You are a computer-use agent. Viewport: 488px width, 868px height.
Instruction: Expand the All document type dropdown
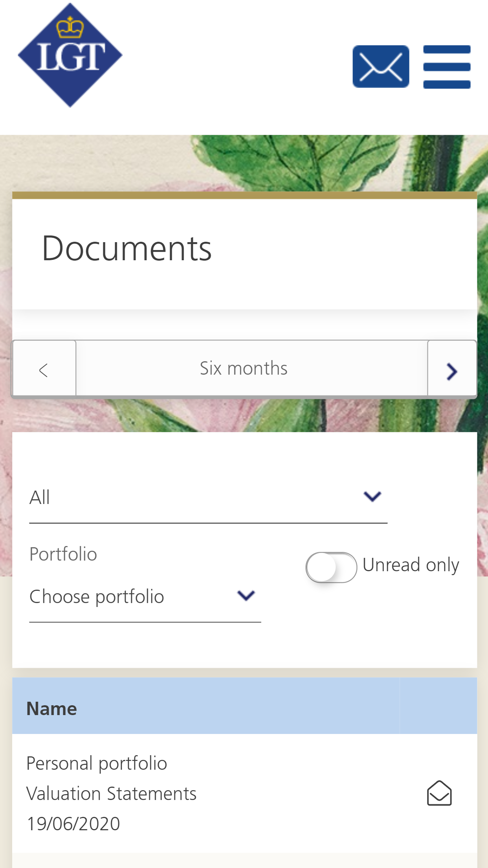coord(196,498)
